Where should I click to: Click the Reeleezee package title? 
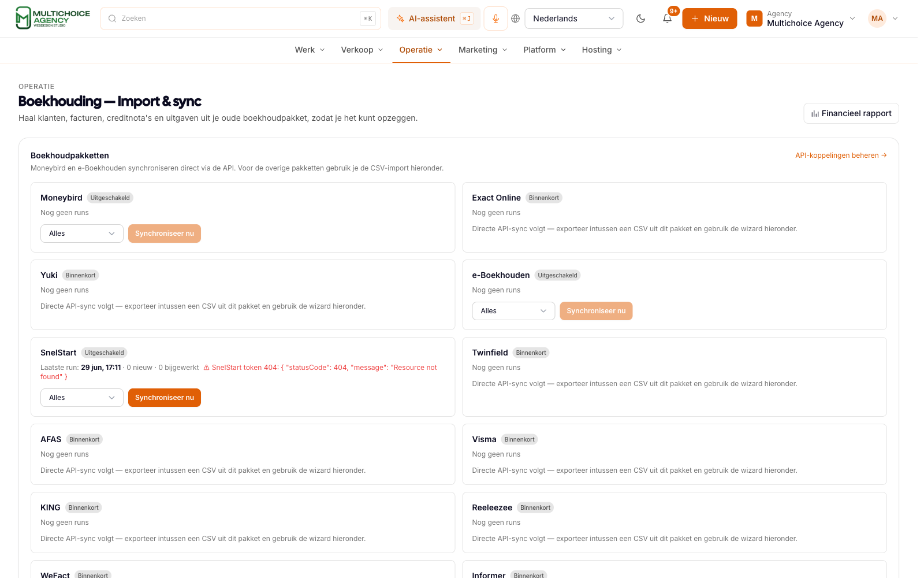coord(492,507)
